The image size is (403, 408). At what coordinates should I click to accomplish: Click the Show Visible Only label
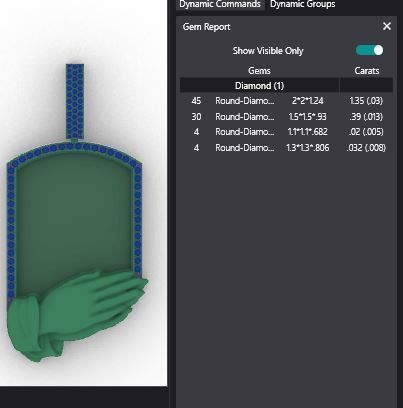coord(268,51)
